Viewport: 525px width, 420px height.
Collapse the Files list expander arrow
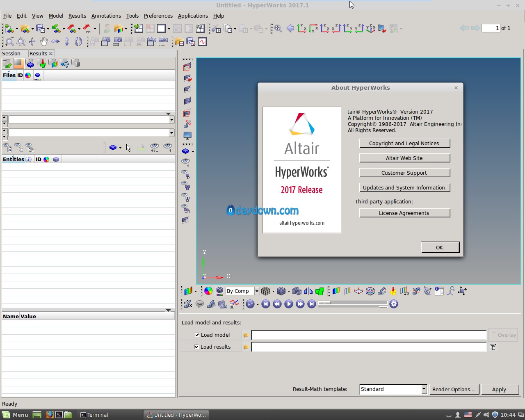(168, 114)
